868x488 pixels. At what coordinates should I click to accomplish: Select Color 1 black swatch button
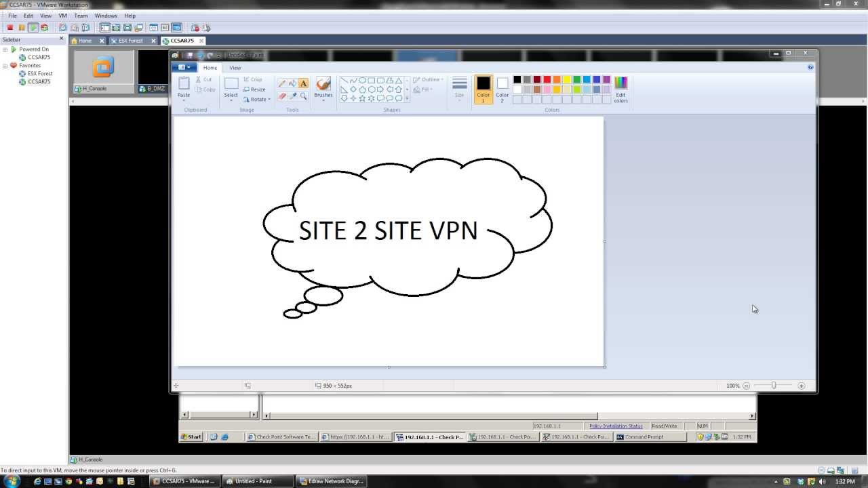483,89
